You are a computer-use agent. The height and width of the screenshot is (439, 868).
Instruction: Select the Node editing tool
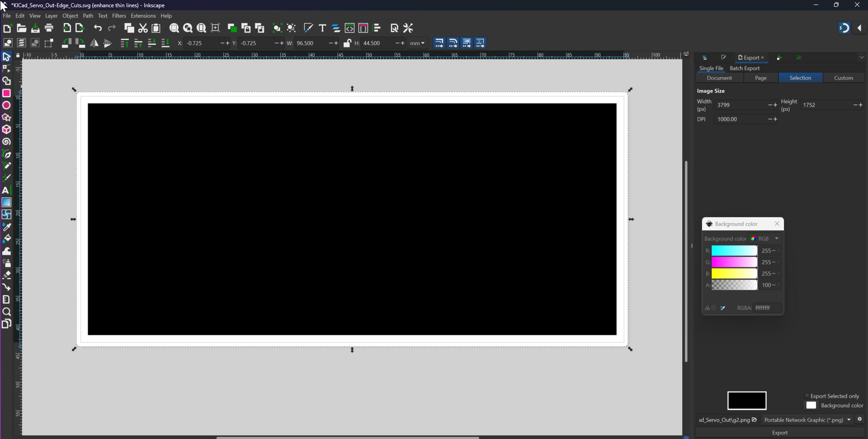[x=6, y=68]
